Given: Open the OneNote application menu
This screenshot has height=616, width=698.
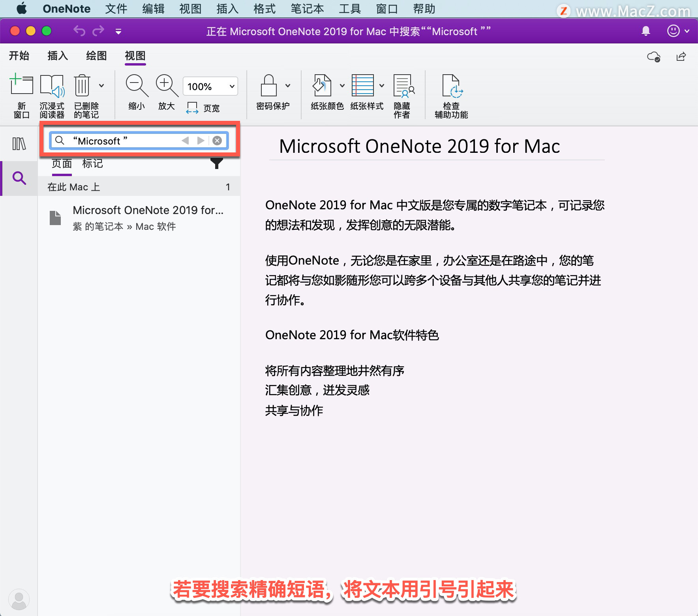Looking at the screenshot, I should pyautogui.click(x=66, y=8).
